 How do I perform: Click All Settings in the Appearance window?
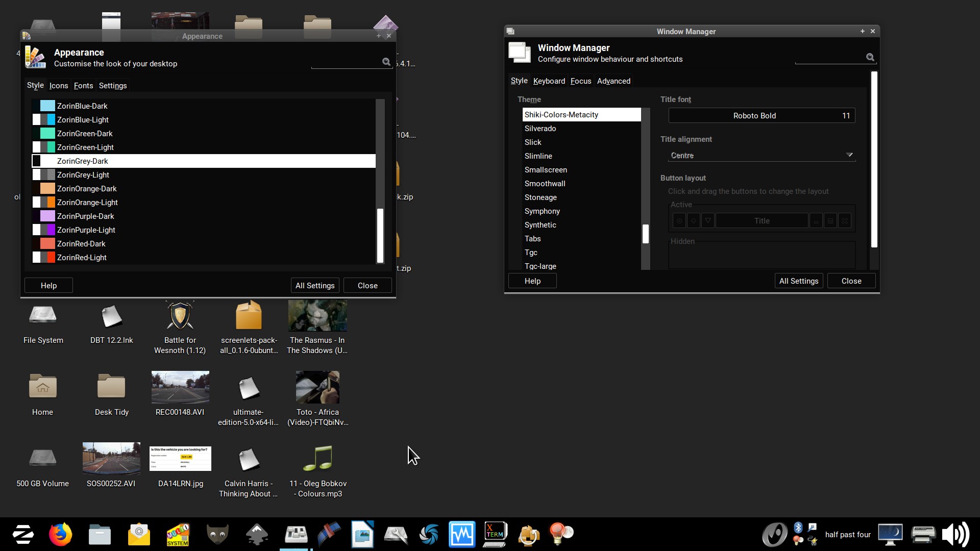point(315,286)
